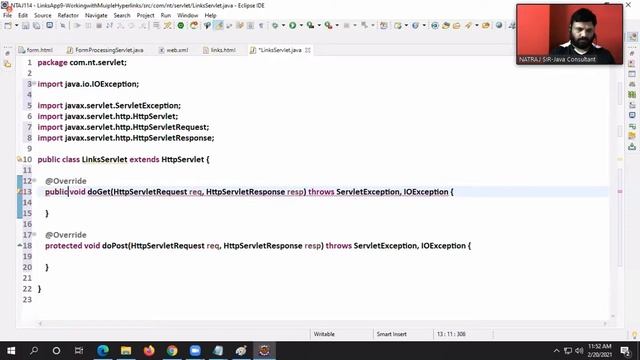Click the blue console icon in right trim
The image size is (640, 360).
632,116
